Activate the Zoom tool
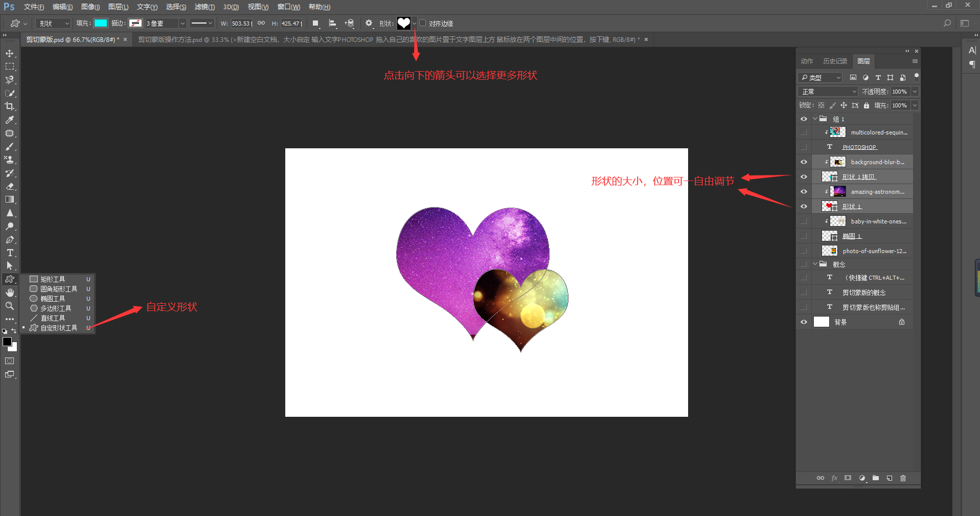This screenshot has width=980, height=516. pos(10,306)
